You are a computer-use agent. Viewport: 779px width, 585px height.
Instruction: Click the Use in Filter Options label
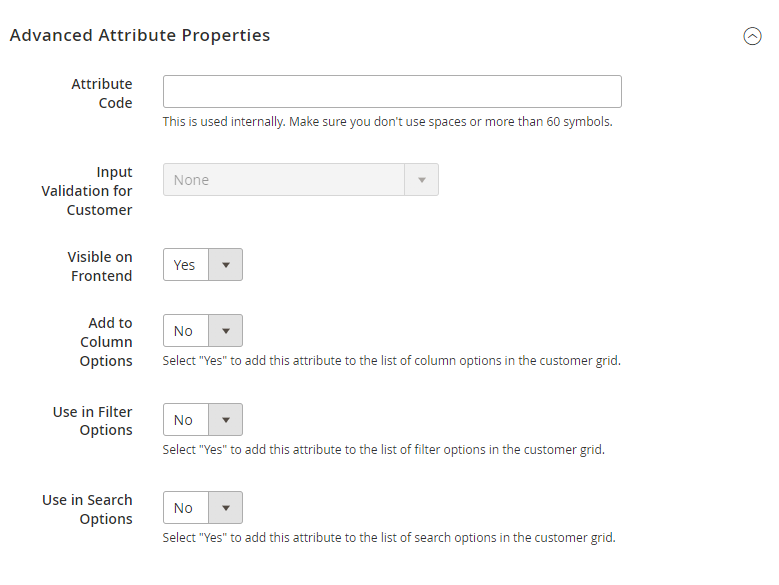(92, 421)
